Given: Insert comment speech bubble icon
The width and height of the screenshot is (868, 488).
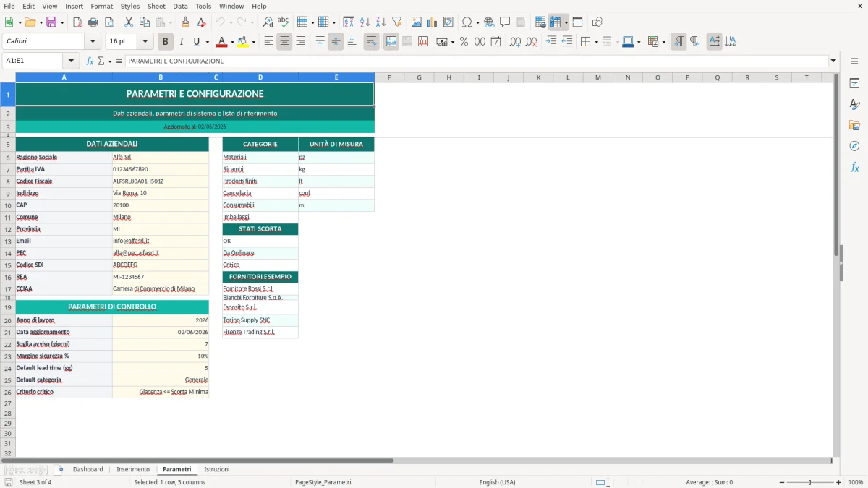Looking at the screenshot, I should click(505, 22).
